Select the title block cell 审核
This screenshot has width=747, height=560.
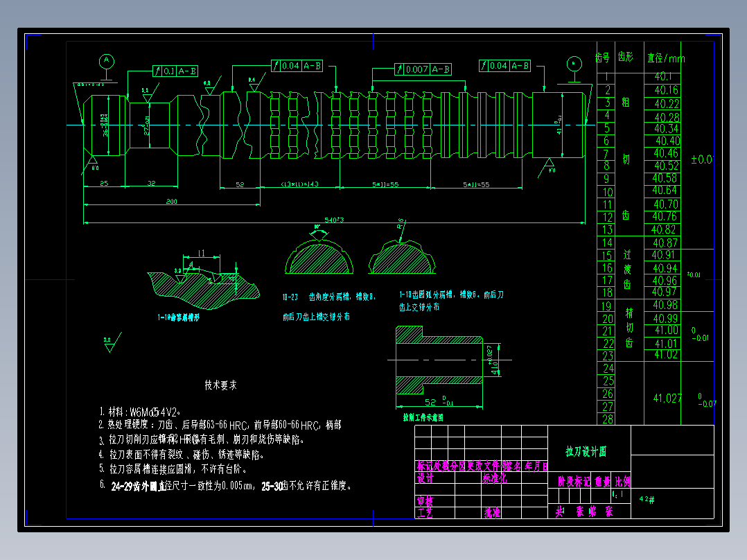[425, 500]
